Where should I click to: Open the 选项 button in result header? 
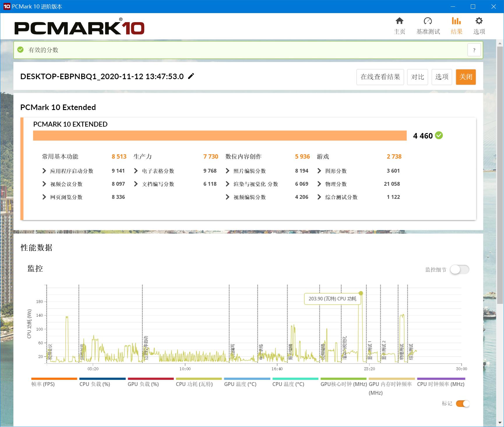442,77
